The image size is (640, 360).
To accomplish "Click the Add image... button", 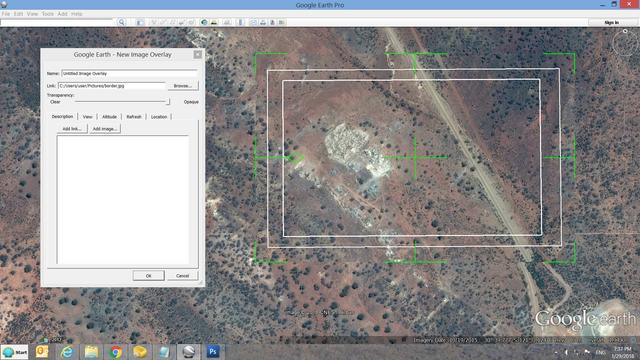I will click(104, 129).
